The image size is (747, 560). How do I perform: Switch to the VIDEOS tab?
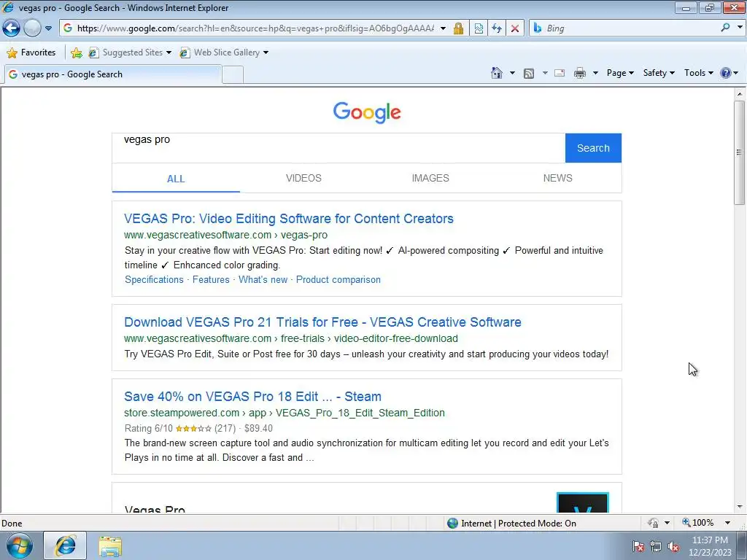click(x=303, y=178)
